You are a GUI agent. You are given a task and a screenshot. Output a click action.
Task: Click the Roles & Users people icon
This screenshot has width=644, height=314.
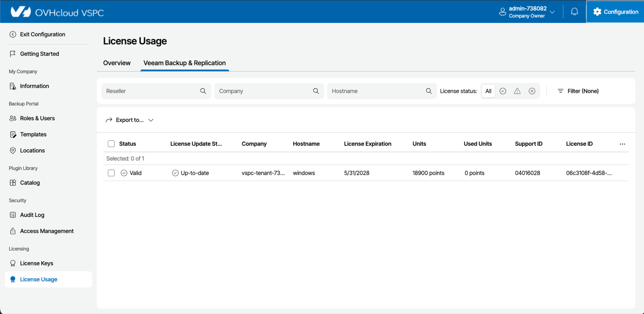13,118
